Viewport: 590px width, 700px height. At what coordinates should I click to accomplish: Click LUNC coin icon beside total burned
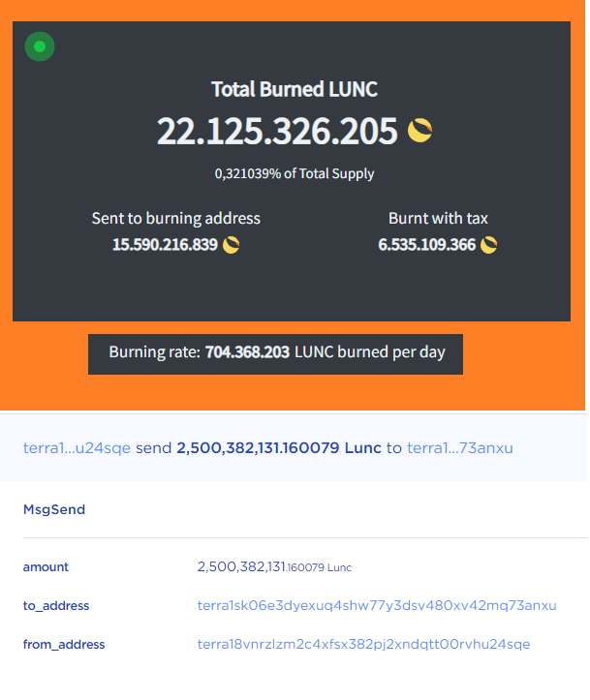click(x=419, y=130)
